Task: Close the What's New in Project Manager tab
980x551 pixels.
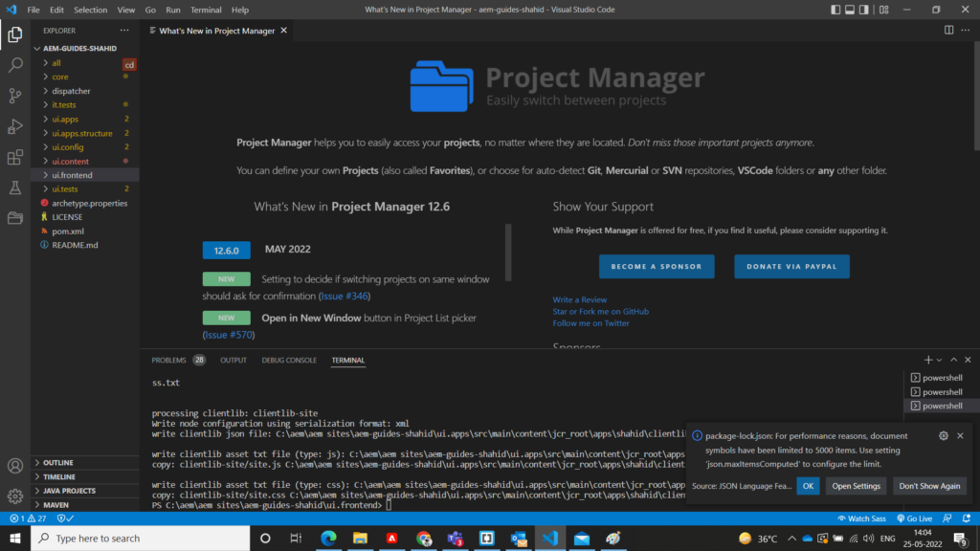Action: click(x=283, y=31)
